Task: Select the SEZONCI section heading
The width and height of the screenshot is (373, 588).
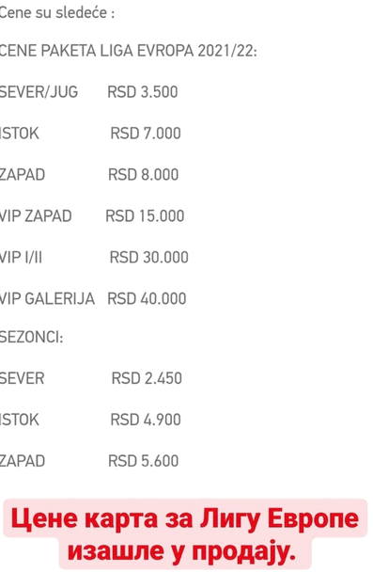Action: coord(31,337)
